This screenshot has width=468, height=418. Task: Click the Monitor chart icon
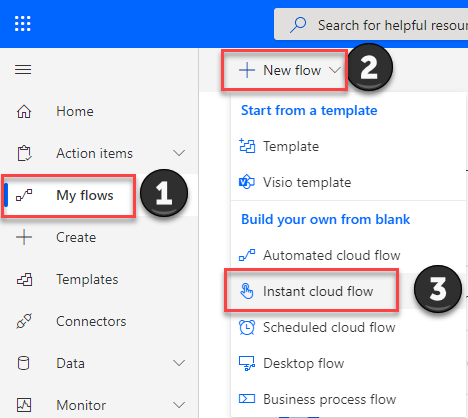24,405
